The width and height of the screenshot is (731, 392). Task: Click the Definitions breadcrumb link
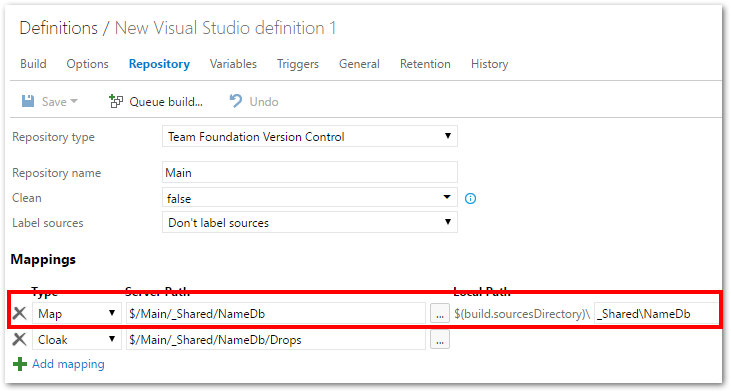click(59, 28)
